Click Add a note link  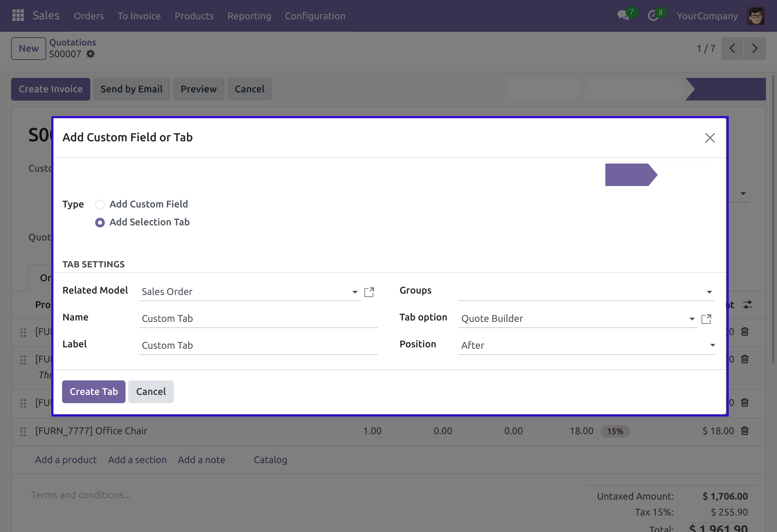(202, 460)
